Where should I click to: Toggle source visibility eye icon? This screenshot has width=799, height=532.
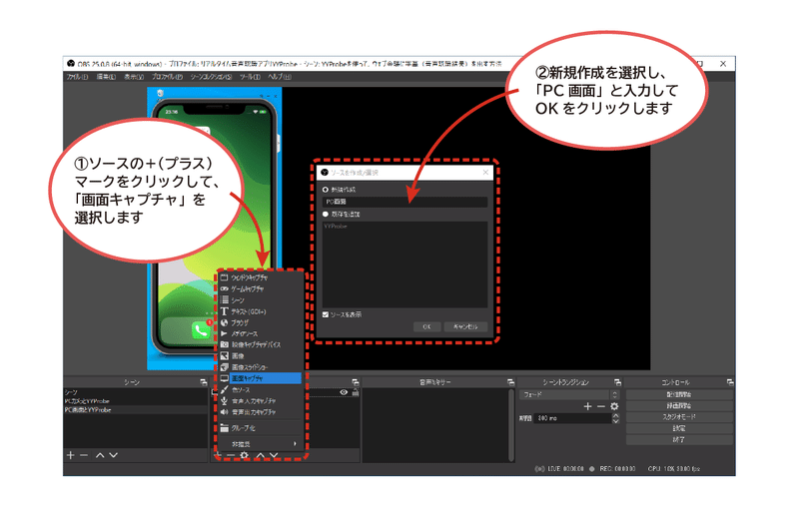[x=344, y=392]
